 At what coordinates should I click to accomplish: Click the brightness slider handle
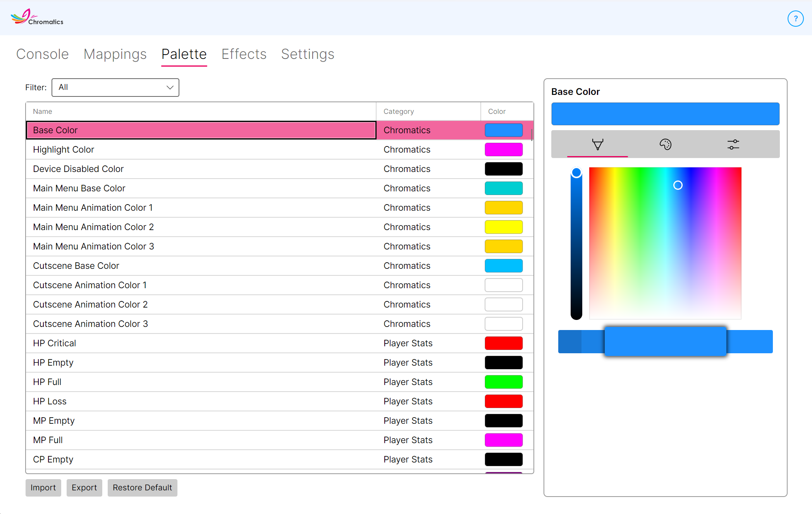tap(576, 173)
